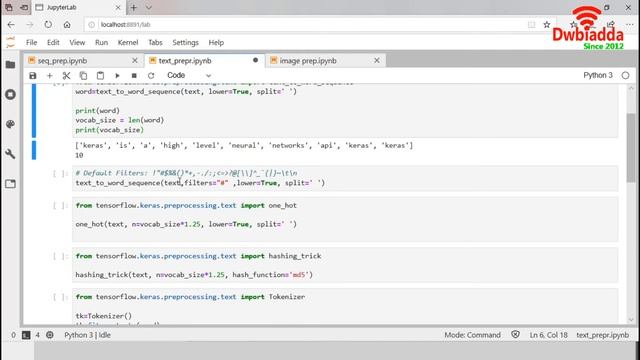Restart the kernel icon
The width and height of the screenshot is (640, 360).
(x=151, y=76)
